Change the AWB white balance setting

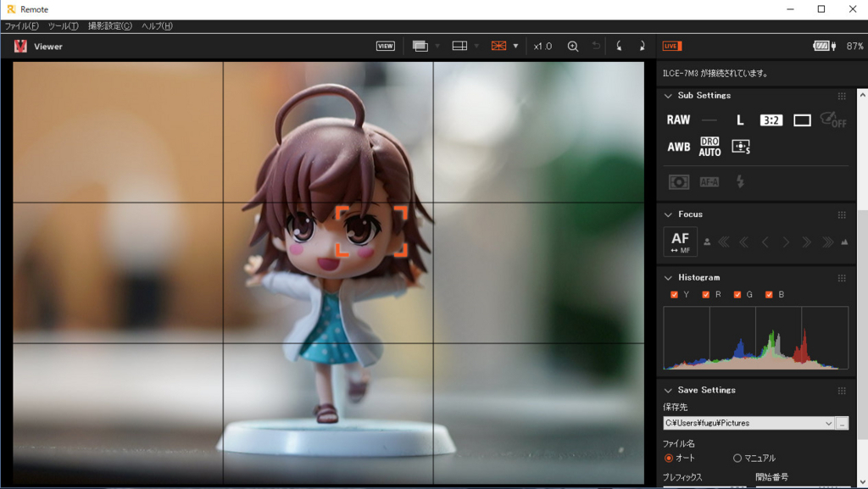[x=679, y=147]
